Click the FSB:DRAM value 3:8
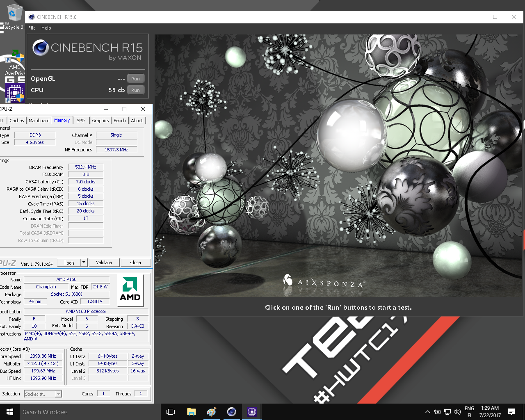525x420 pixels. [86, 174]
